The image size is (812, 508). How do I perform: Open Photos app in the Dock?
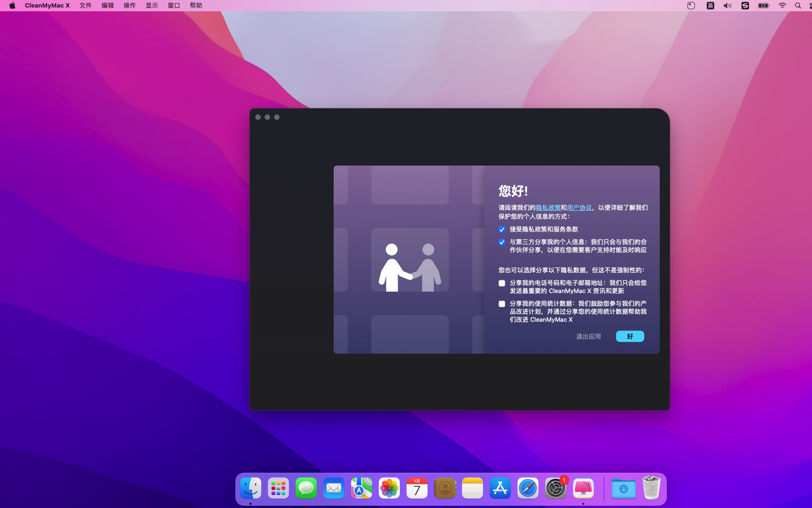(x=389, y=489)
